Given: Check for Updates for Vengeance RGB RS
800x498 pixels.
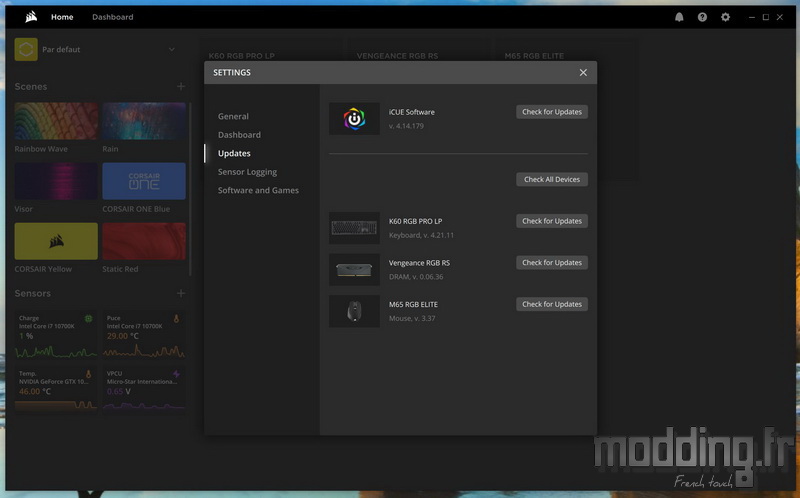Looking at the screenshot, I should 552,262.
